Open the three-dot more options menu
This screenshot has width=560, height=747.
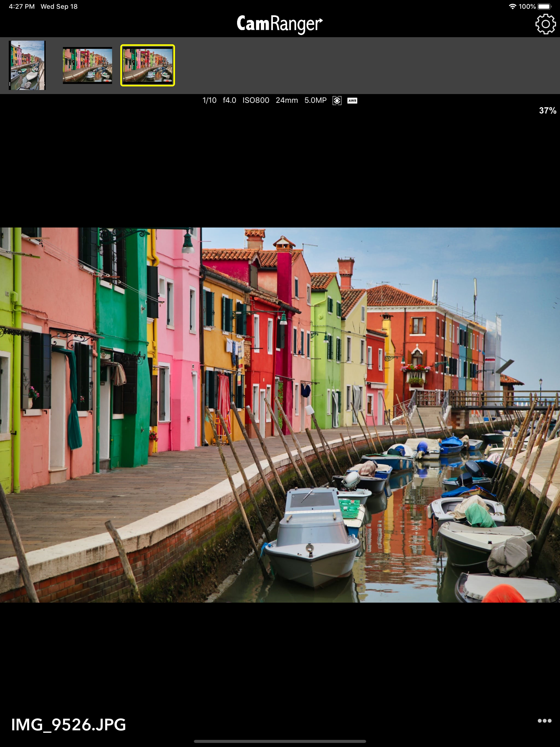point(544,720)
